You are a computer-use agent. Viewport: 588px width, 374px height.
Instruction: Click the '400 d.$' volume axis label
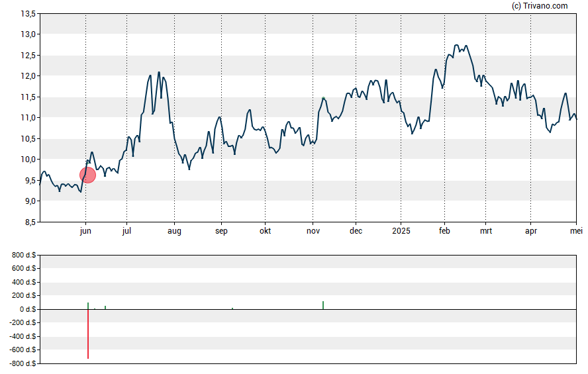pyautogui.click(x=24, y=282)
